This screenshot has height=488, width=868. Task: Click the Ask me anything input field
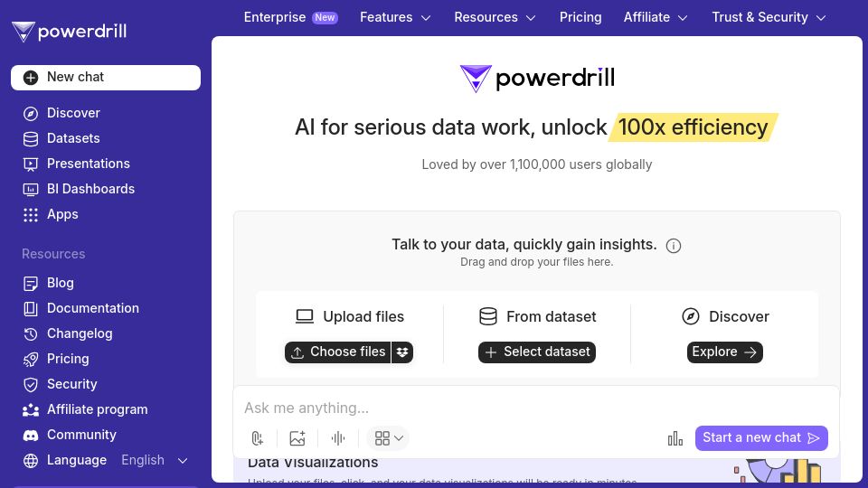(x=536, y=408)
